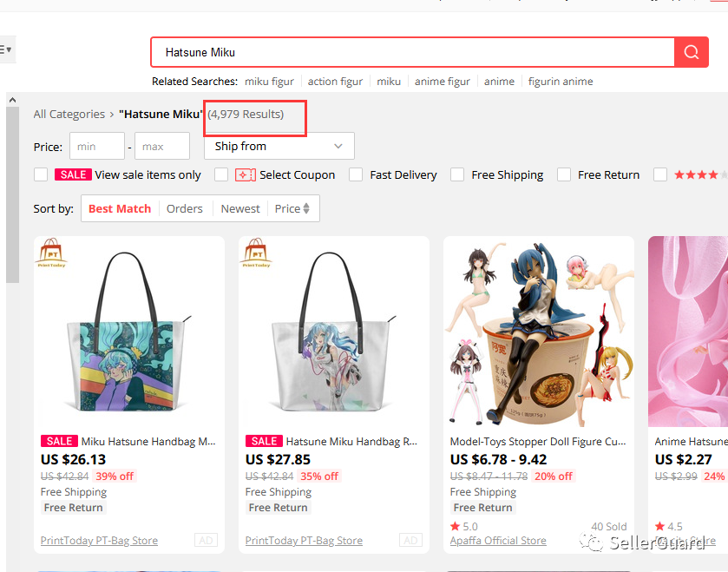This screenshot has width=728, height=572.
Task: Sort results by Orders
Action: tap(185, 209)
